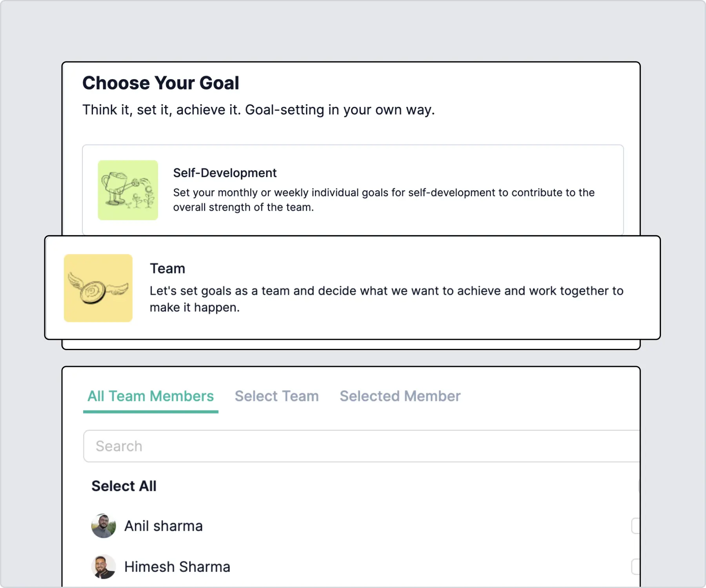This screenshot has height=588, width=706.
Task: Go to the Selected Member tab
Action: click(400, 396)
